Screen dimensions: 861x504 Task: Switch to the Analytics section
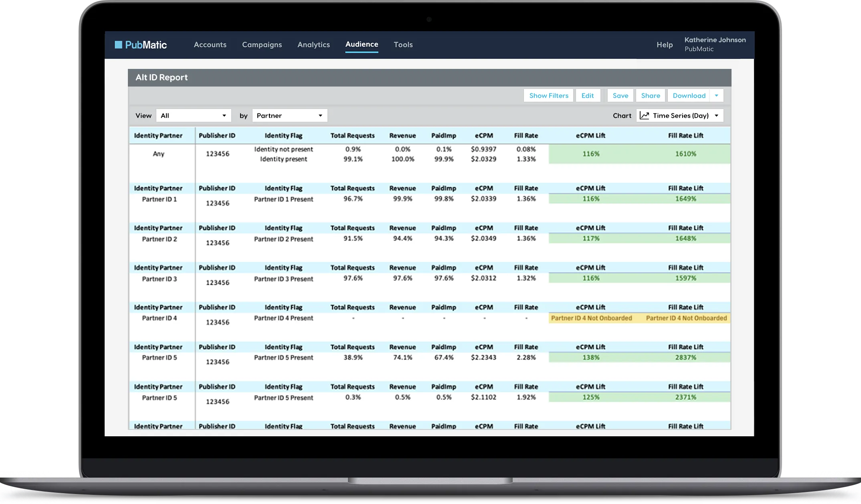(313, 44)
